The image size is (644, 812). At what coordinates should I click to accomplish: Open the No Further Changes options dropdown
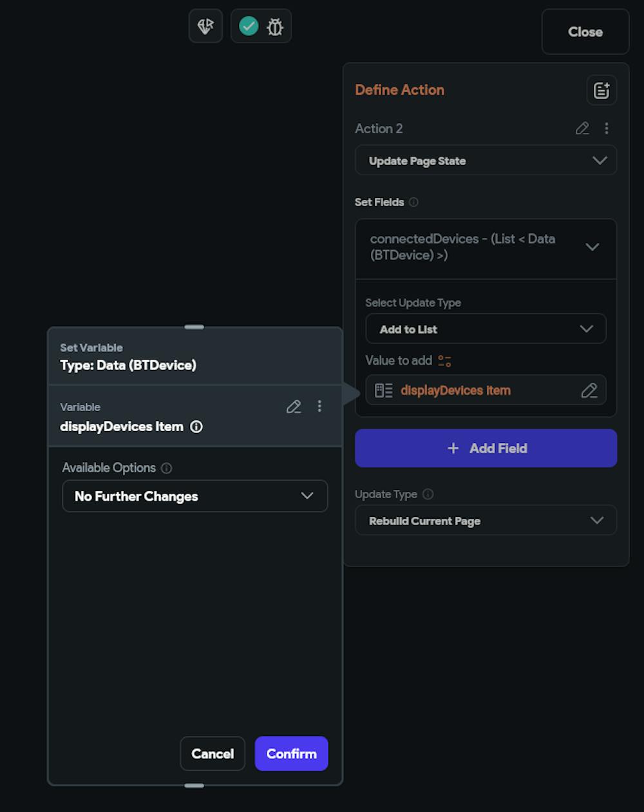[x=194, y=496]
